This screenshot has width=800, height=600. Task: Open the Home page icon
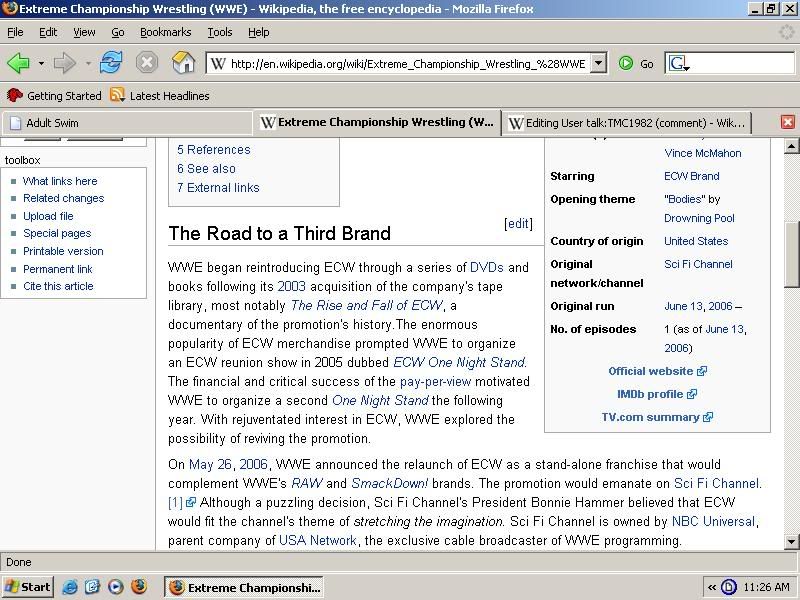[x=183, y=63]
